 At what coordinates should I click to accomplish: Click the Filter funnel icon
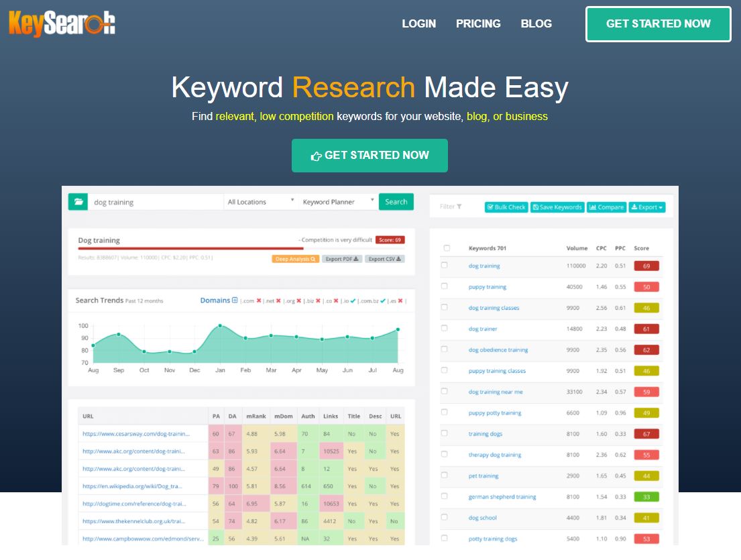pos(459,207)
